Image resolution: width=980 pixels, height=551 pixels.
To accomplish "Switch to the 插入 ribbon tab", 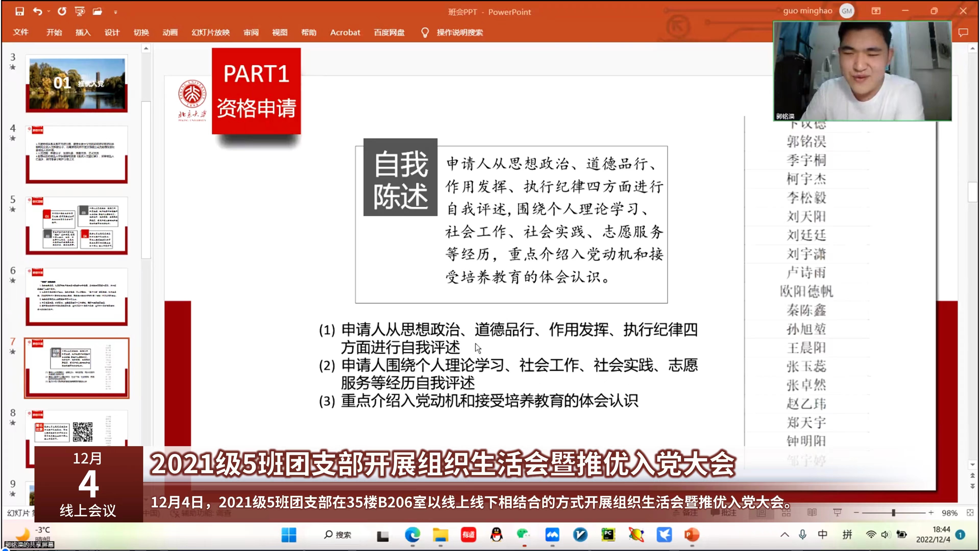I will [83, 32].
